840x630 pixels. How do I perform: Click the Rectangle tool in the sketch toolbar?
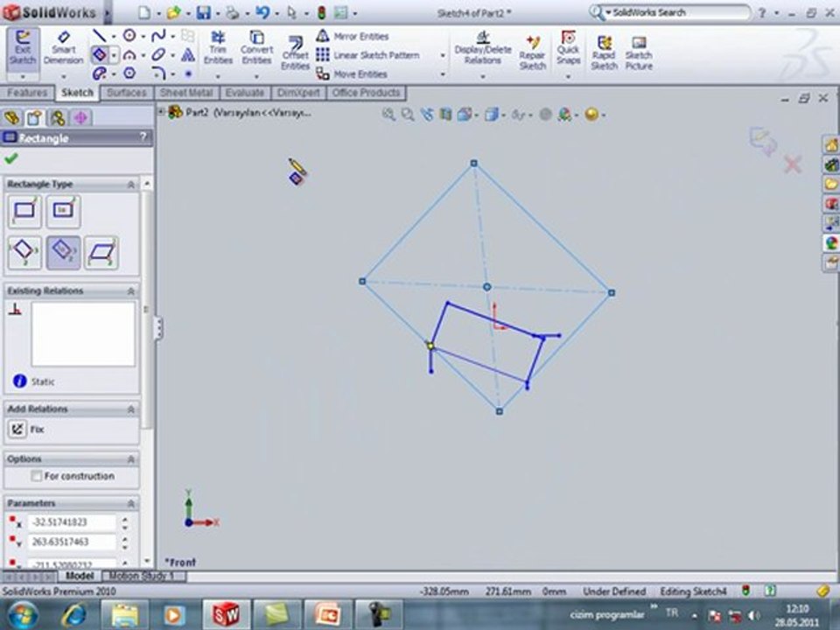(x=99, y=54)
